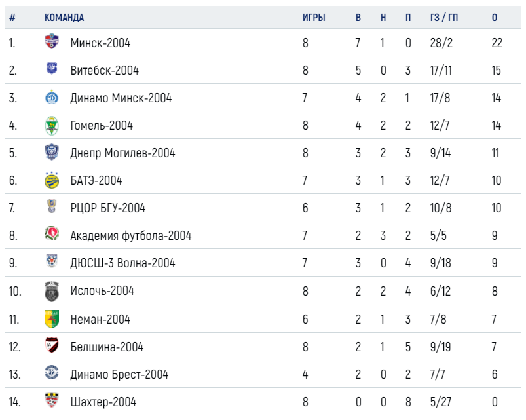Select the БАТЭ-2004 yellow badge
Screen dimensions: 526x420
coord(52,180)
